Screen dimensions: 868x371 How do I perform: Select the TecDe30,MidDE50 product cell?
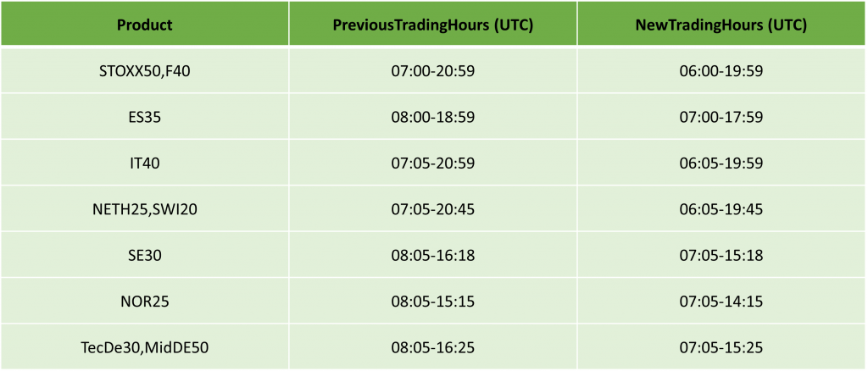(144, 347)
